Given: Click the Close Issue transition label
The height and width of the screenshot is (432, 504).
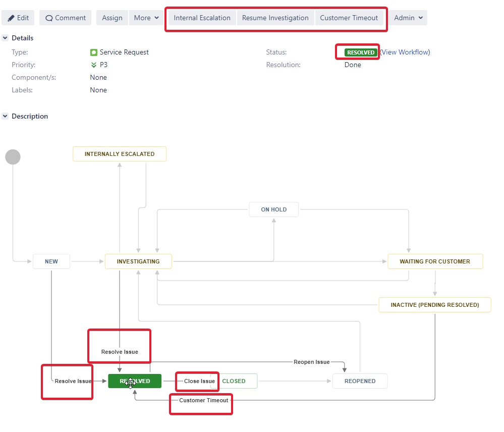Looking at the screenshot, I should pos(199,381).
